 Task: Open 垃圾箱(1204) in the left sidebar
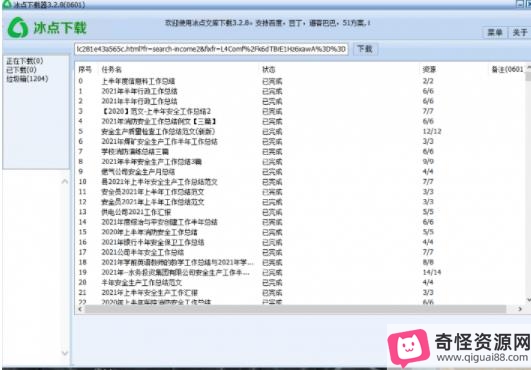[27, 79]
